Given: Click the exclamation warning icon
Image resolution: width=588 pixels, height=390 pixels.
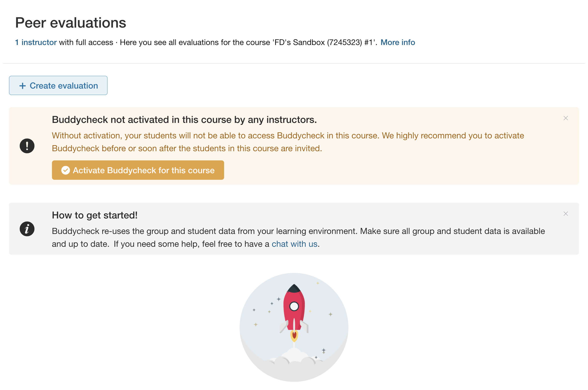Looking at the screenshot, I should coord(27,146).
